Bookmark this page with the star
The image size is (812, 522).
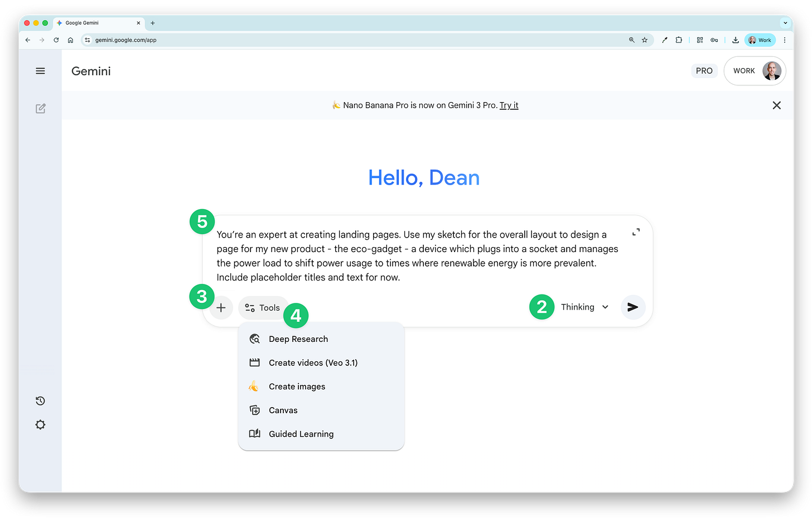click(x=645, y=40)
